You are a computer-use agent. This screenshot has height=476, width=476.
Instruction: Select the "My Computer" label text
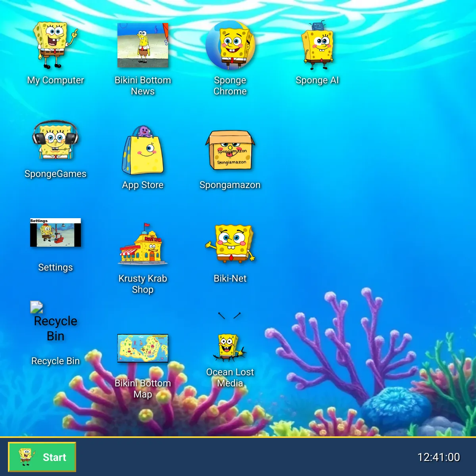56,80
